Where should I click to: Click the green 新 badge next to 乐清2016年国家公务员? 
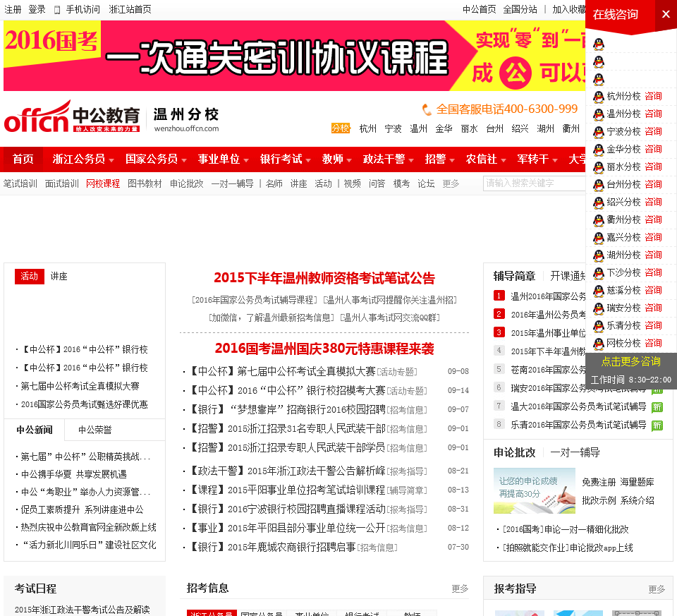[x=657, y=425]
